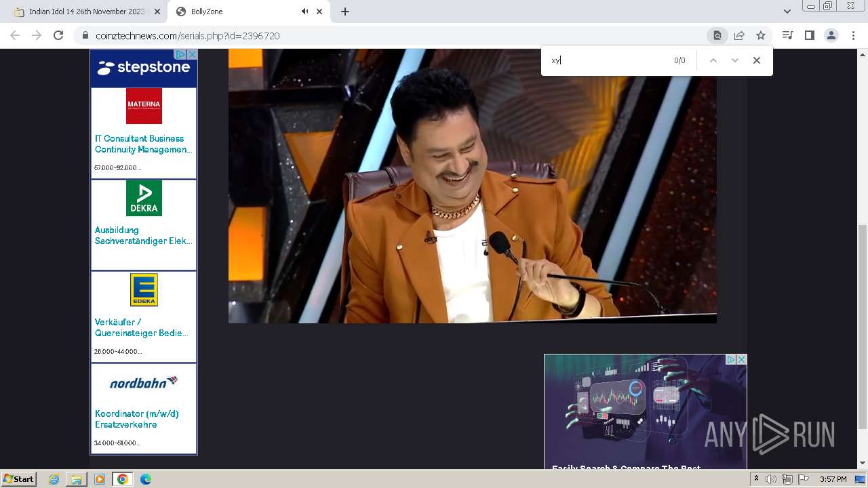The height and width of the screenshot is (488, 868).
Task: Open the Chrome profile avatar menu
Action: point(831,35)
